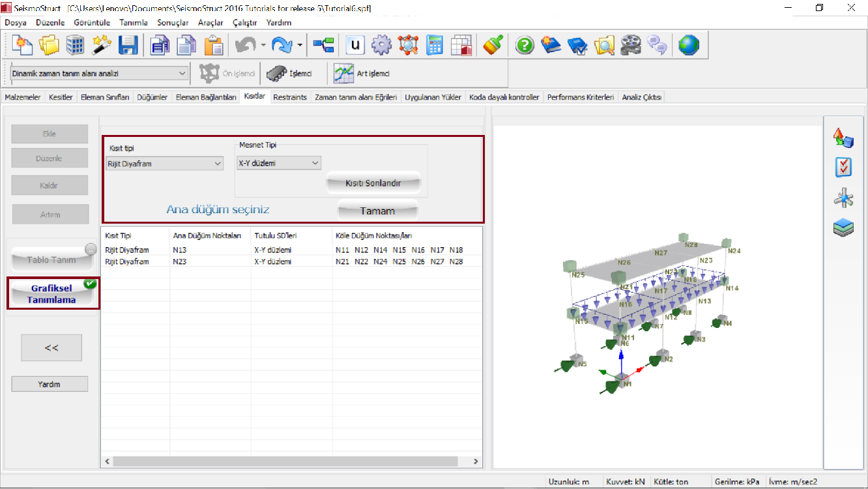This screenshot has height=489, width=868.
Task: Open the Wizard magic wand tool
Action: 102,46
